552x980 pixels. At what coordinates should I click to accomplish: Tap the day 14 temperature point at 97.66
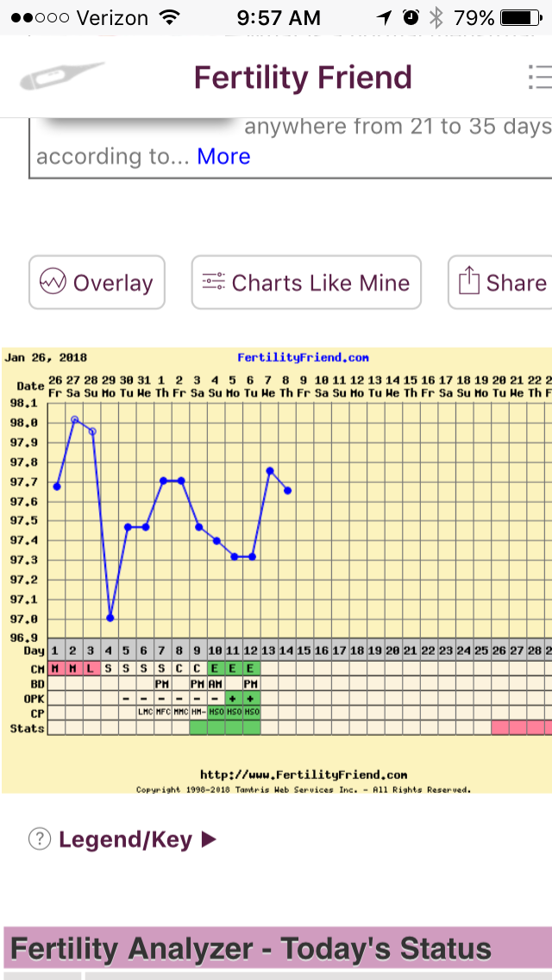(x=287, y=491)
